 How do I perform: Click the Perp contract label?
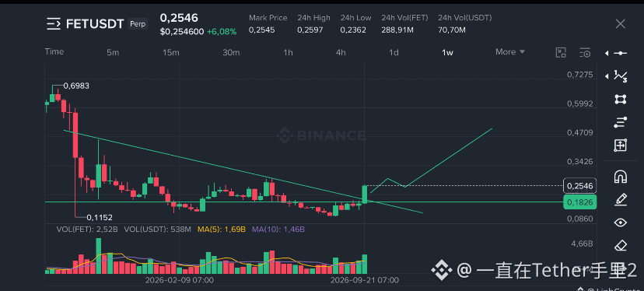(x=138, y=24)
